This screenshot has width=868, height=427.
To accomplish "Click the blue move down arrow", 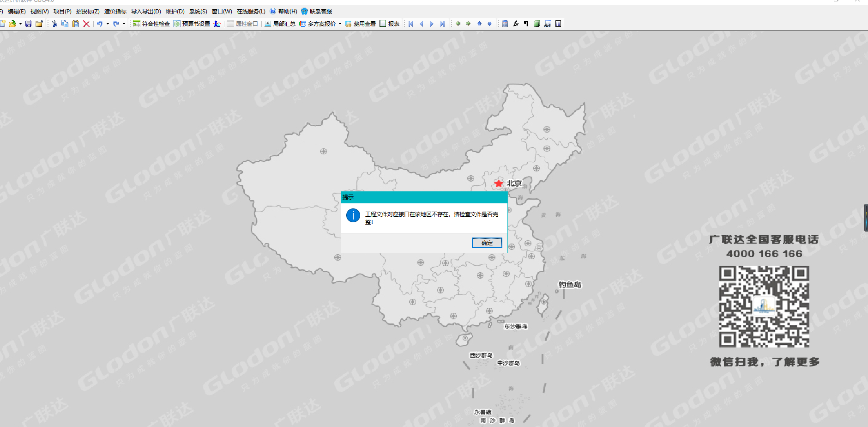I will pyautogui.click(x=489, y=24).
